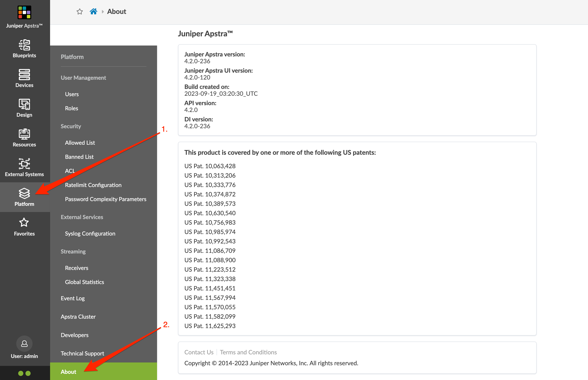
Task: Select Syslog Configuration entry
Action: click(x=90, y=233)
